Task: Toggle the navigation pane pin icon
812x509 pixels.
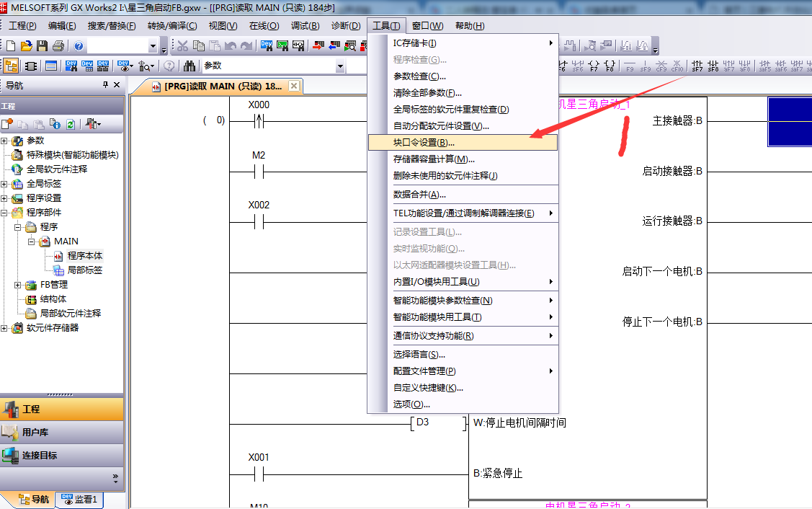Action: pos(106,85)
